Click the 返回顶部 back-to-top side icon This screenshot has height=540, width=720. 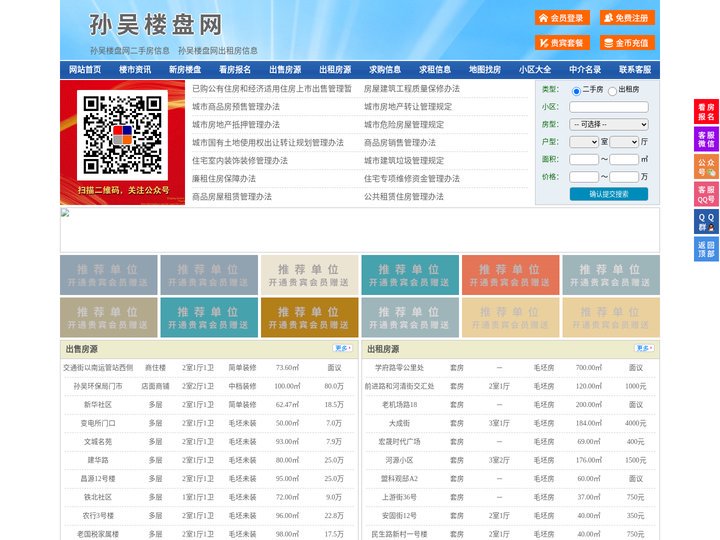coord(706,249)
